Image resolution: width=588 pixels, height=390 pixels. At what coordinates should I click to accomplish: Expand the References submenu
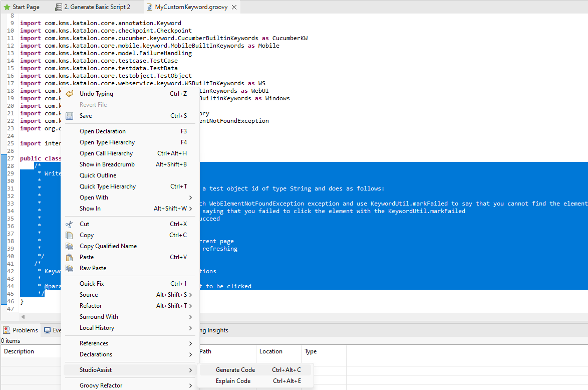(190, 343)
